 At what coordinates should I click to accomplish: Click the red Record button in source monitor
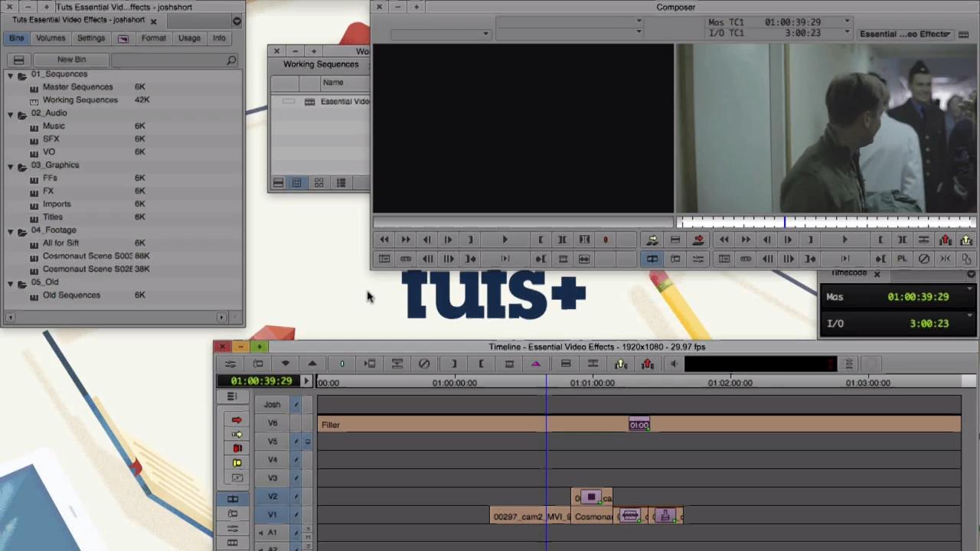point(605,240)
